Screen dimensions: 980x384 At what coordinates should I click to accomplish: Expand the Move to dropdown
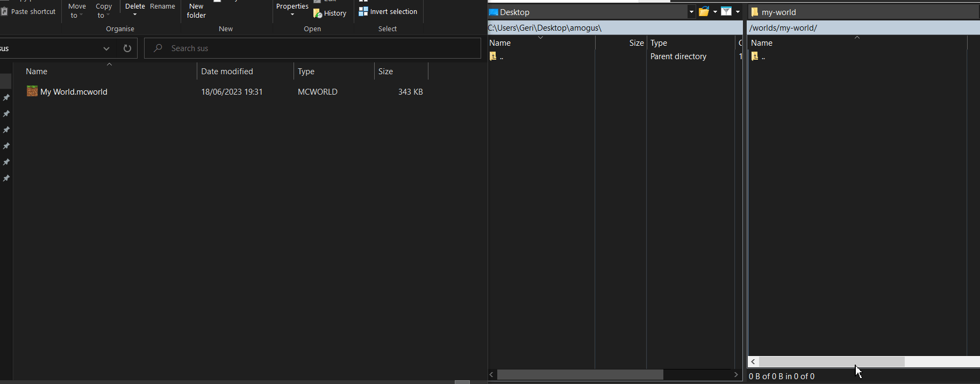click(x=77, y=11)
